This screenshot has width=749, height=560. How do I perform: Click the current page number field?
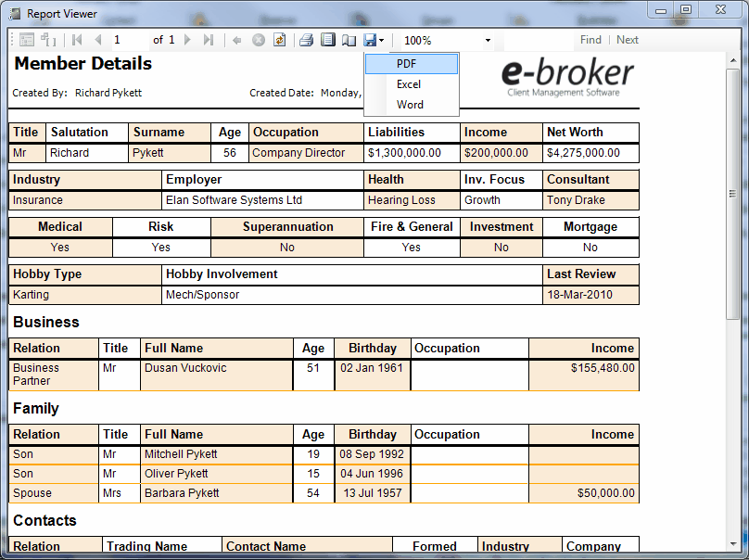[129, 40]
